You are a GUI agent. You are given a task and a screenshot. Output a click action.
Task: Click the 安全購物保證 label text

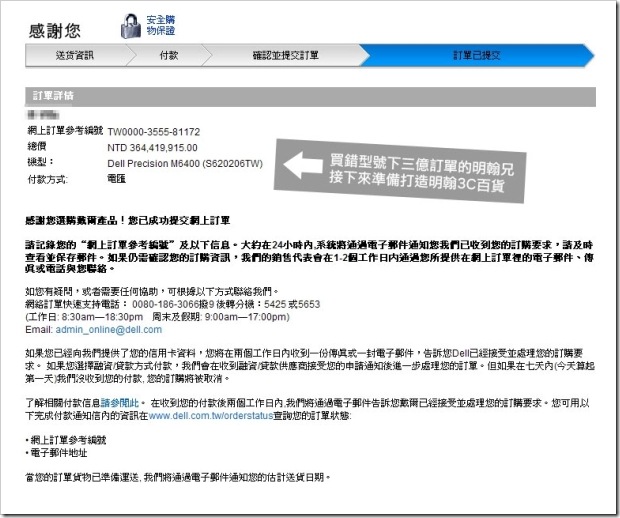161,25
